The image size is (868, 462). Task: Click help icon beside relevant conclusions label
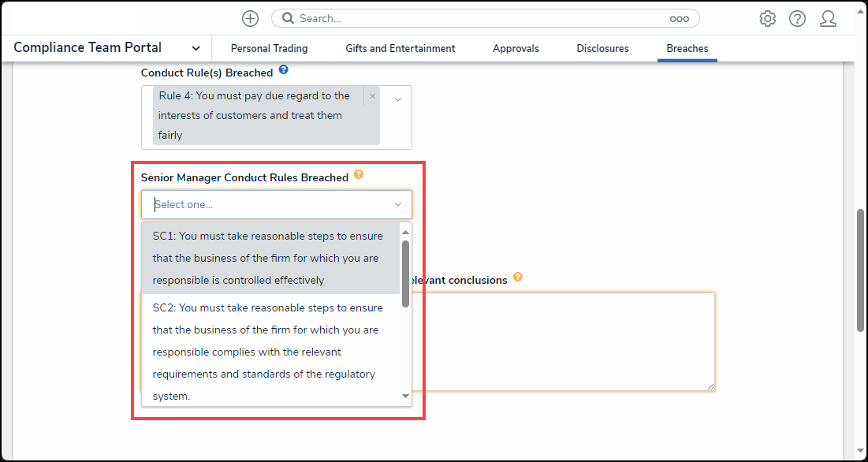(518, 278)
